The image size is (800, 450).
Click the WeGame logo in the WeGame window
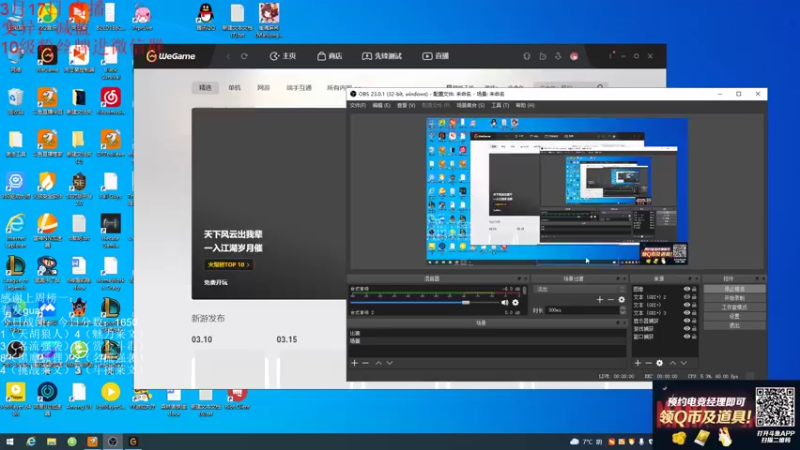[171, 56]
